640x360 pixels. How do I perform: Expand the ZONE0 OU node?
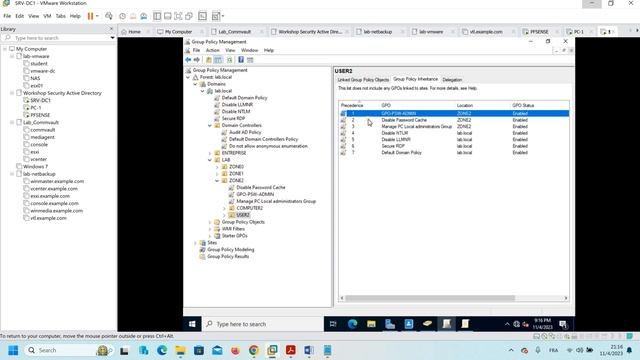218,167
